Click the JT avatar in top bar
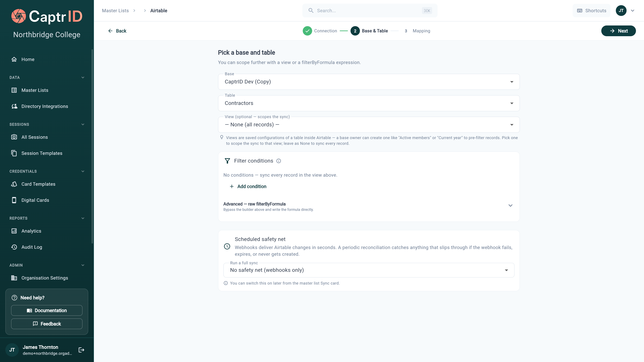644x362 pixels. 621,11
